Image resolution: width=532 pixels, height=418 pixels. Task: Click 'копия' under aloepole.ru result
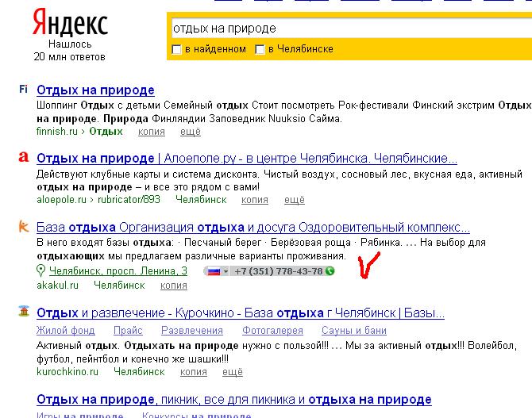point(255,200)
